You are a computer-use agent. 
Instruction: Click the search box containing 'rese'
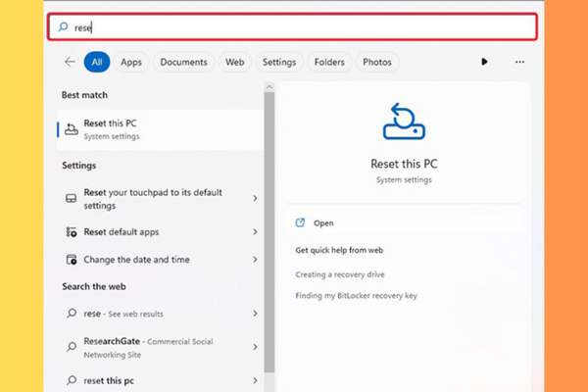(292, 27)
